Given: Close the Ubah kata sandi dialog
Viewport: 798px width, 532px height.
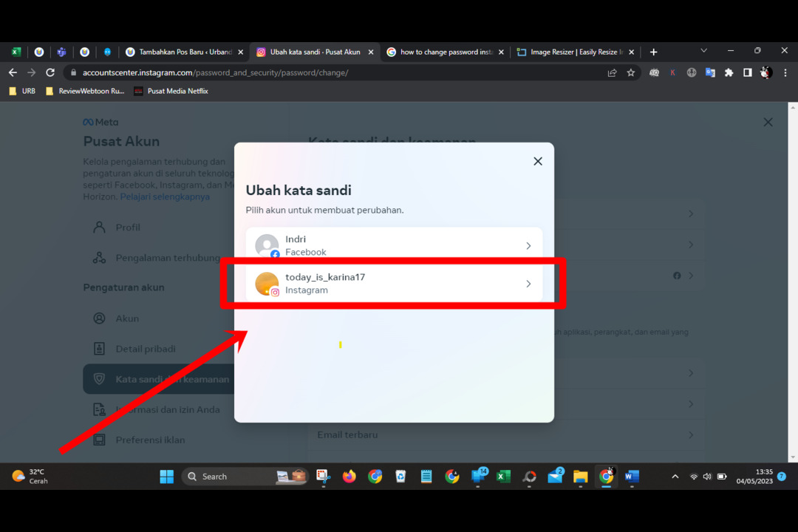Looking at the screenshot, I should coord(537,161).
